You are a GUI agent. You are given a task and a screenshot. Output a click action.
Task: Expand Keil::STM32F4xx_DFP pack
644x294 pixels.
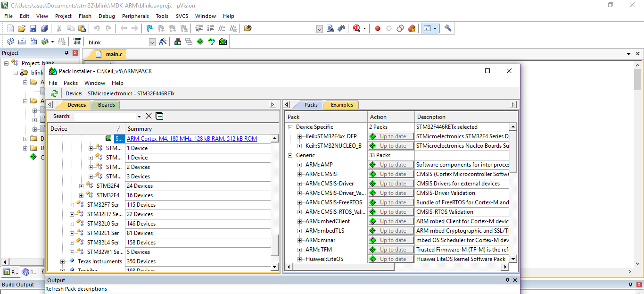299,136
